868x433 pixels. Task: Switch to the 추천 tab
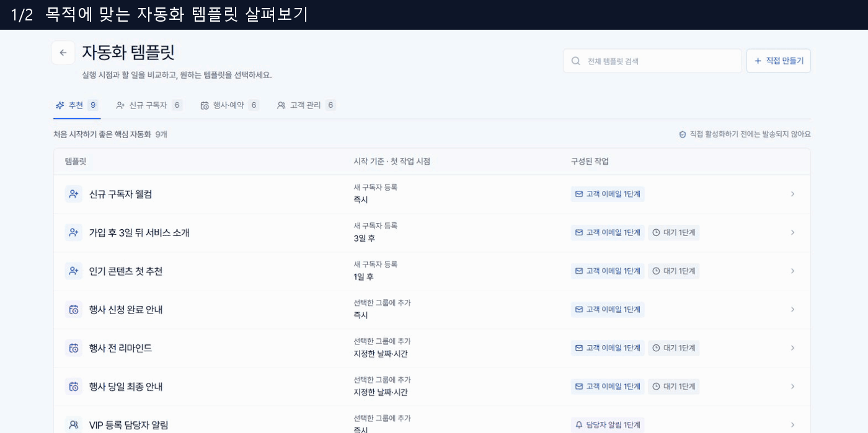(77, 105)
